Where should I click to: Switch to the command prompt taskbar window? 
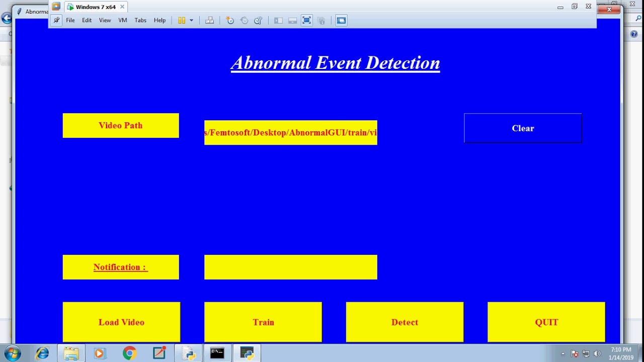coord(217,353)
